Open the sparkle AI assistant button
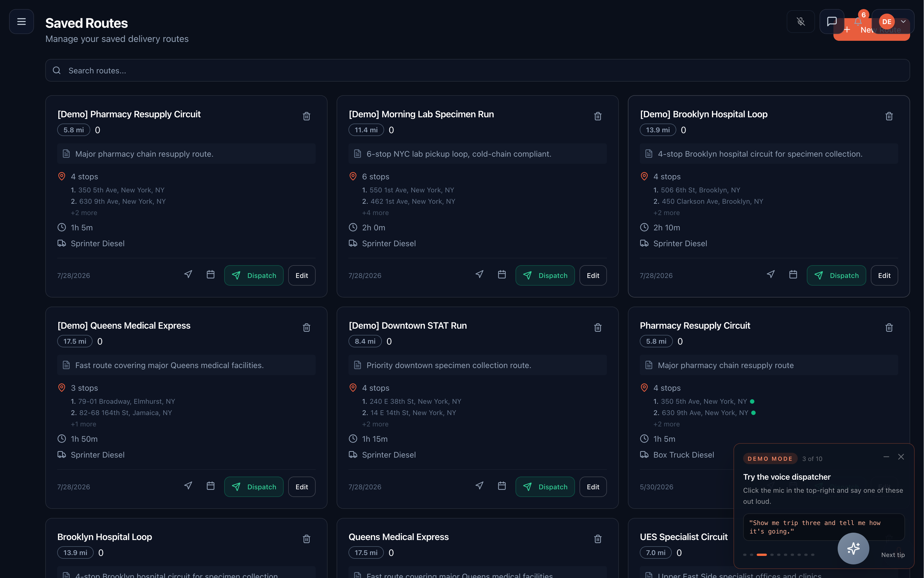 coord(853,549)
